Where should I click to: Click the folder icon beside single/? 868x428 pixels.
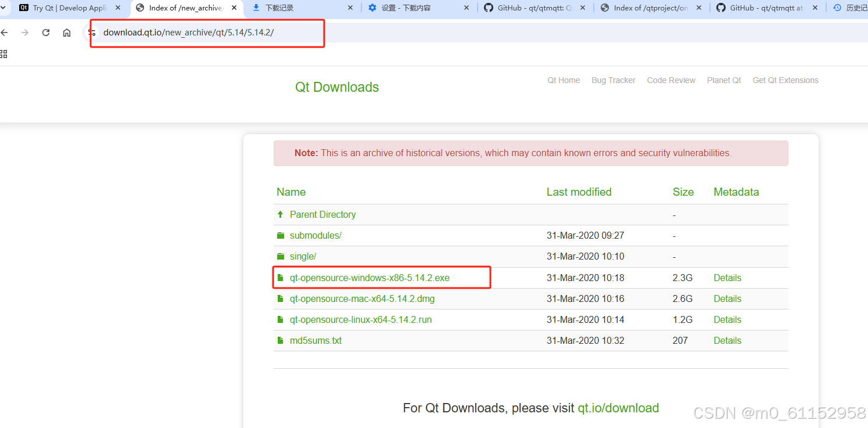coord(281,256)
